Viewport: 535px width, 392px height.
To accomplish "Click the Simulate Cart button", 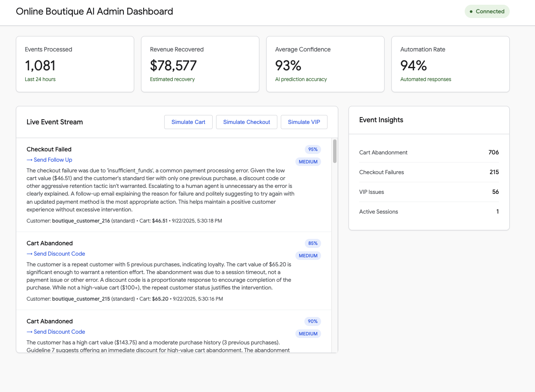I will [188, 122].
